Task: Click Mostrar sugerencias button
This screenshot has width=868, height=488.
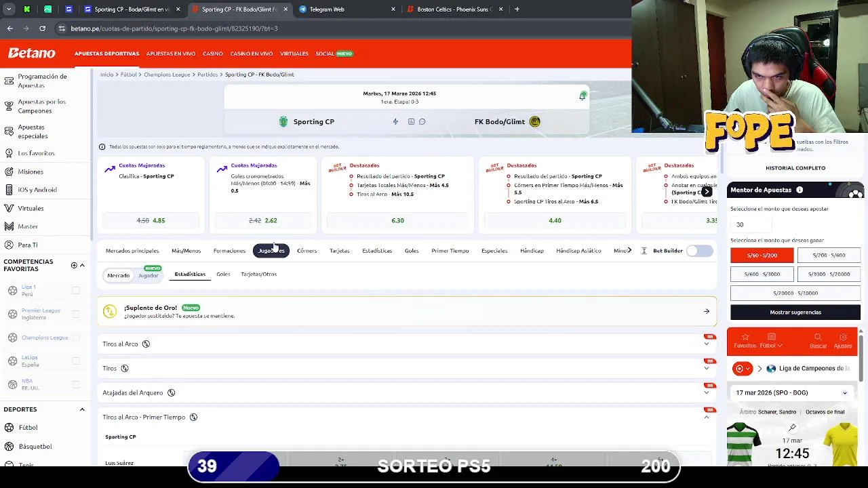Action: point(795,312)
